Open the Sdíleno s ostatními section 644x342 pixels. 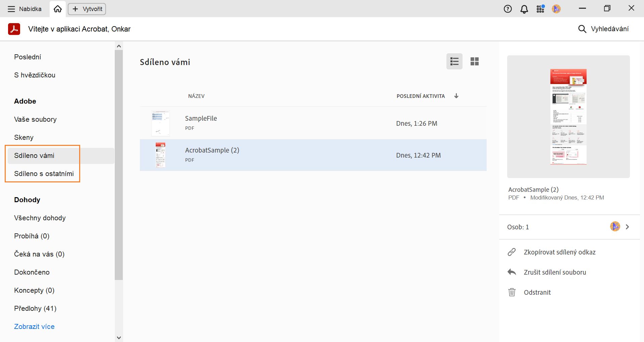pos(44,174)
